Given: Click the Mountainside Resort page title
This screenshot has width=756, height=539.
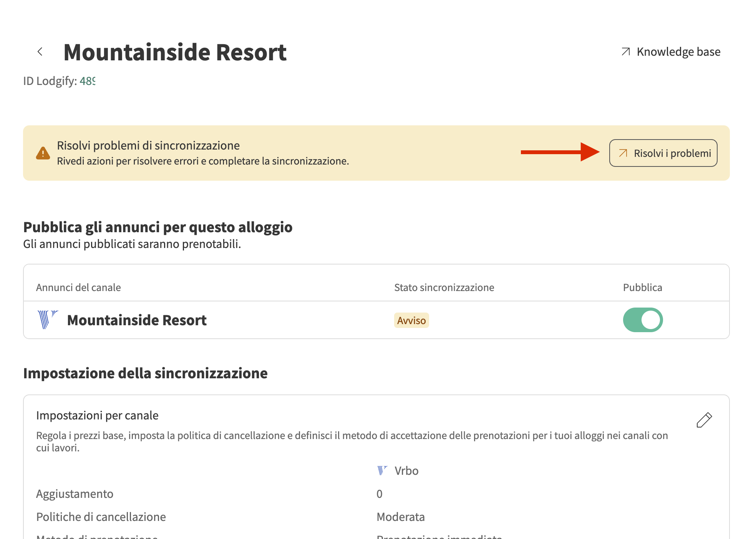Looking at the screenshot, I should coord(175,52).
